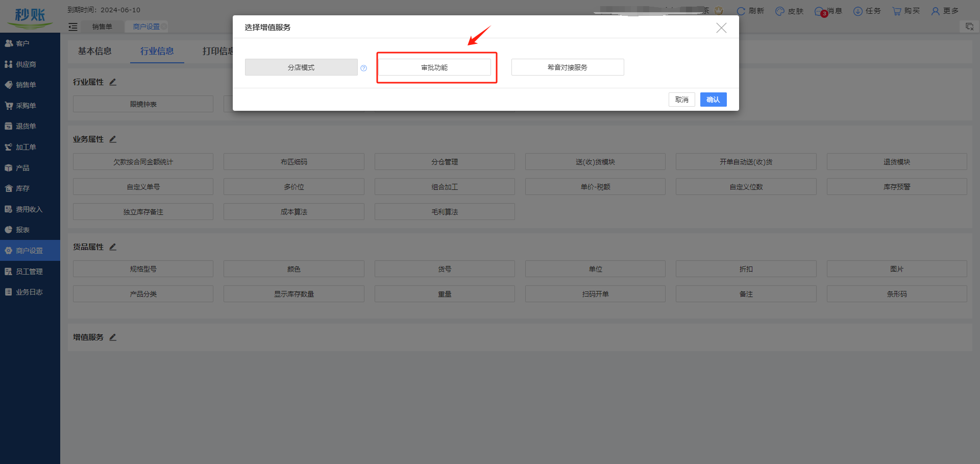Switch to the 行业信息 tab

pos(157,51)
